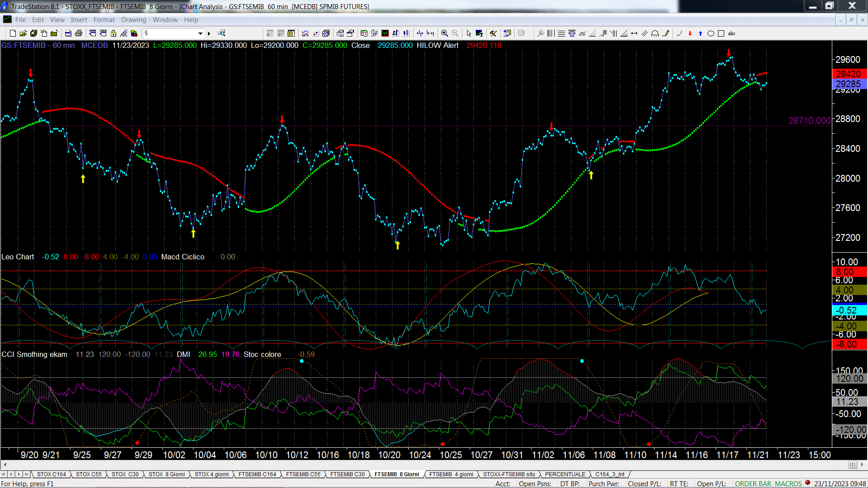Select the Horizontal Lines drawing tool
Screen dimensions: 868x488
coord(561,33)
